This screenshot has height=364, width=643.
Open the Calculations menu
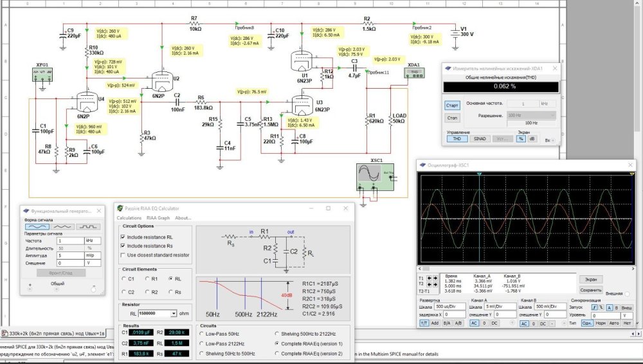click(129, 217)
